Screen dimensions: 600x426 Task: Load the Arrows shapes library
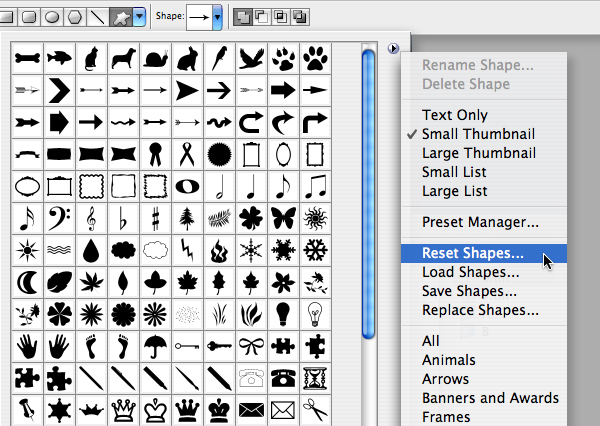[484, 379]
